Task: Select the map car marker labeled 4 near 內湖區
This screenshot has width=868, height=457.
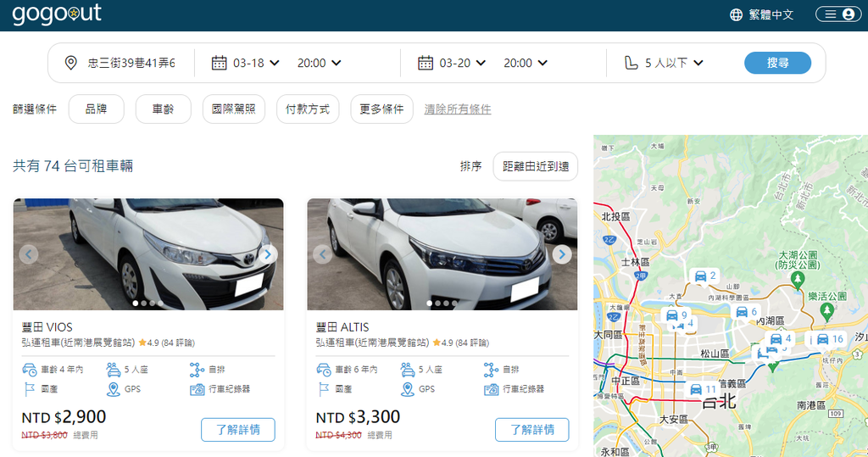Action: [780, 338]
